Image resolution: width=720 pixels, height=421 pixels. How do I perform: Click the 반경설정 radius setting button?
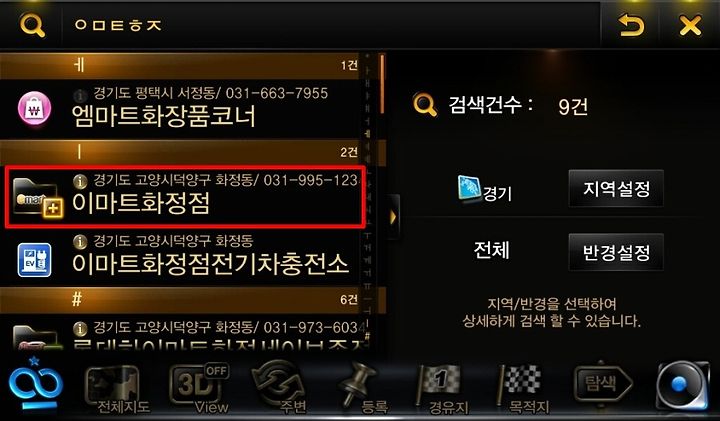tap(616, 252)
